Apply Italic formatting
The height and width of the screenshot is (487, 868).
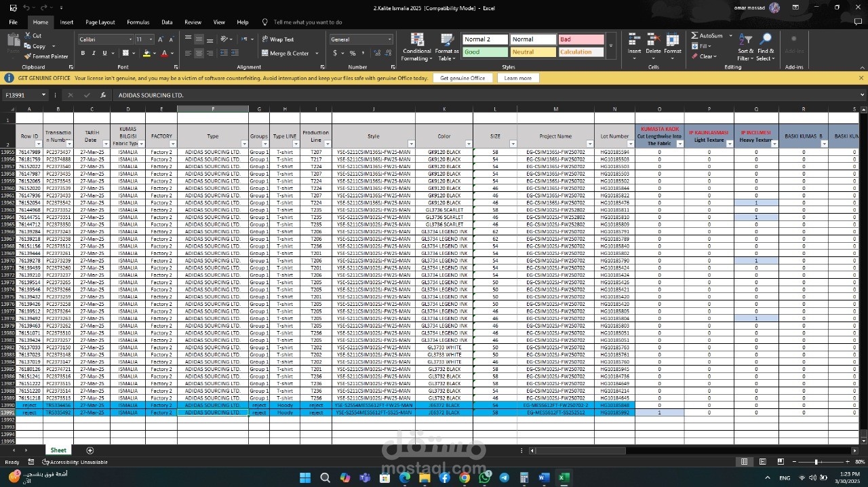pos(94,53)
